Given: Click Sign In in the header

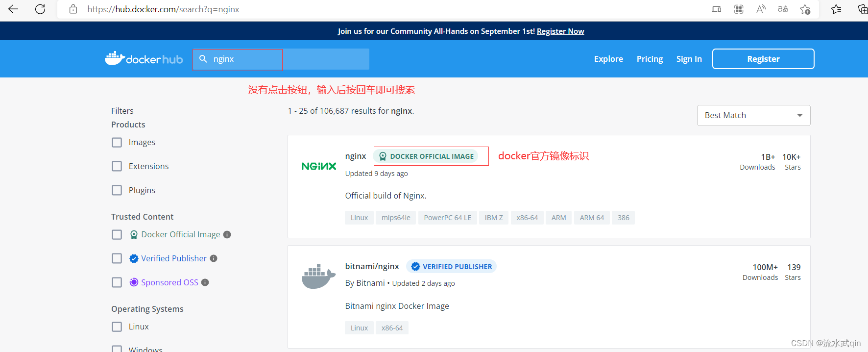Looking at the screenshot, I should (x=689, y=59).
